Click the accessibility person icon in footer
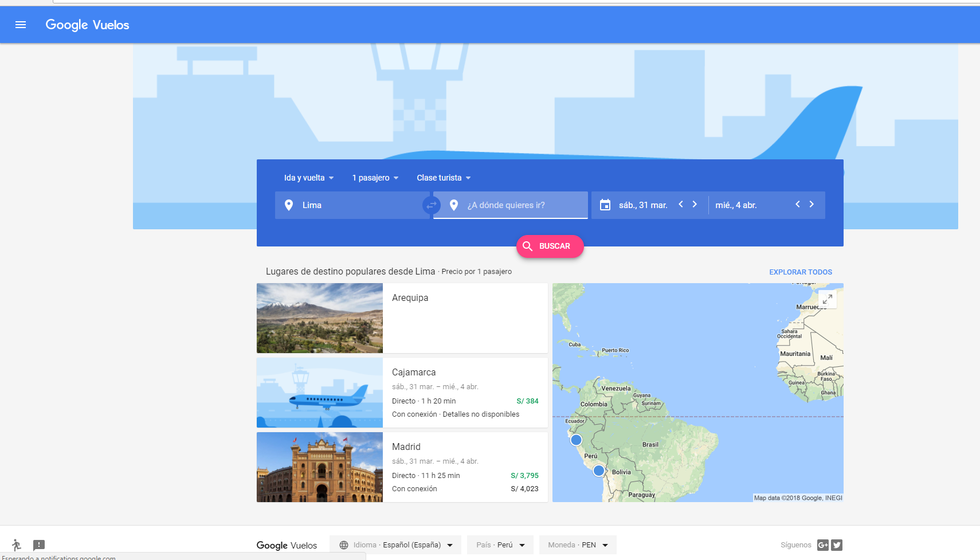Screen dimensions: 980x560 [x=16, y=545]
